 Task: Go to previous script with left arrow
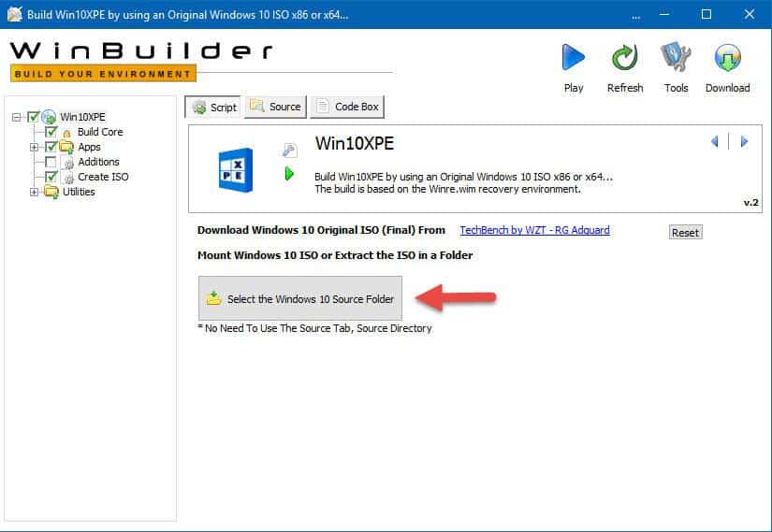point(715,142)
